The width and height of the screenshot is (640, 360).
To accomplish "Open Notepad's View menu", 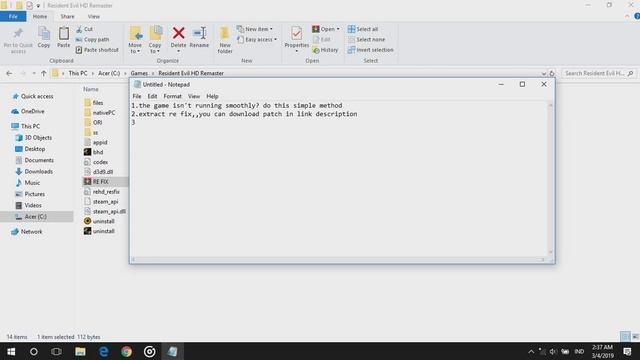I will click(x=194, y=96).
